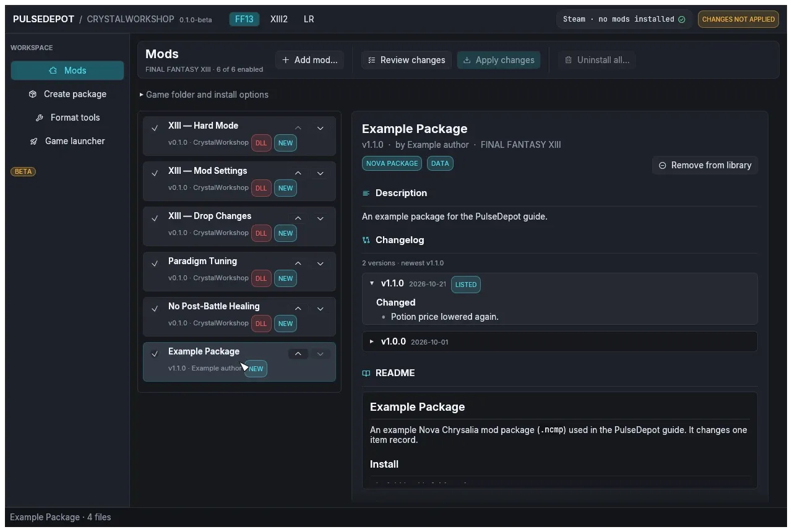This screenshot has height=532, width=792.
Task: Click the NOVA PACKAGE tag
Action: [x=392, y=163]
